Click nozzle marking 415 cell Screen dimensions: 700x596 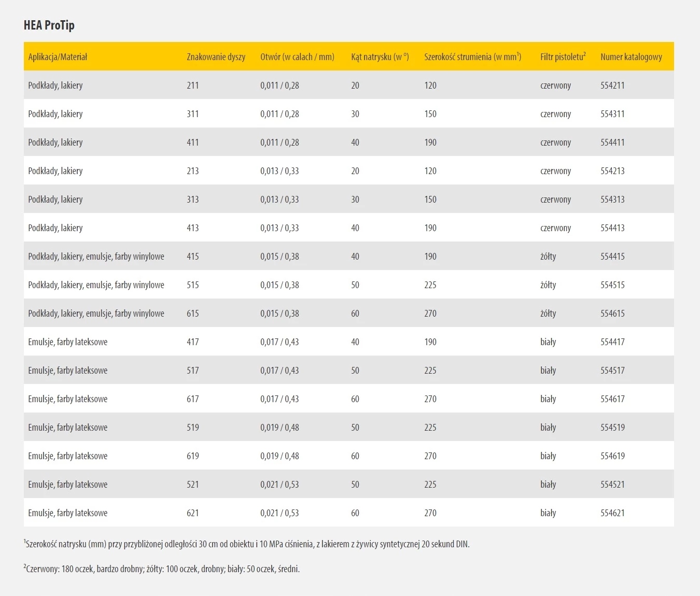pyautogui.click(x=193, y=257)
